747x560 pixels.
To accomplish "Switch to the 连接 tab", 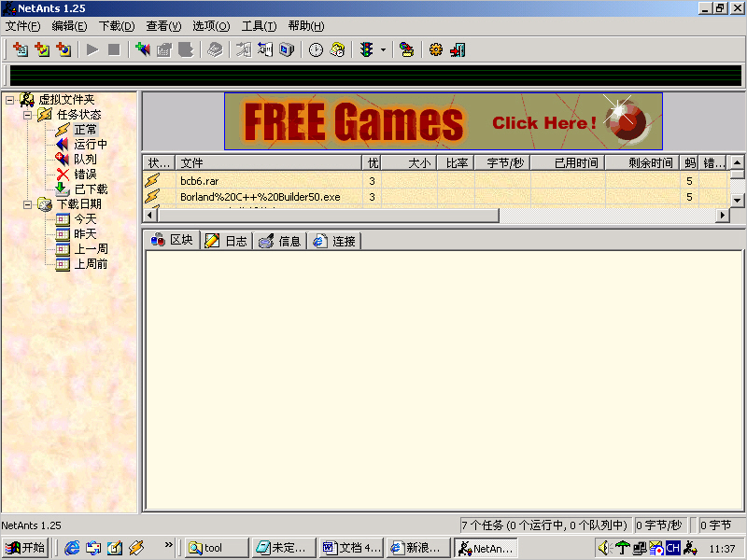I will tap(334, 242).
